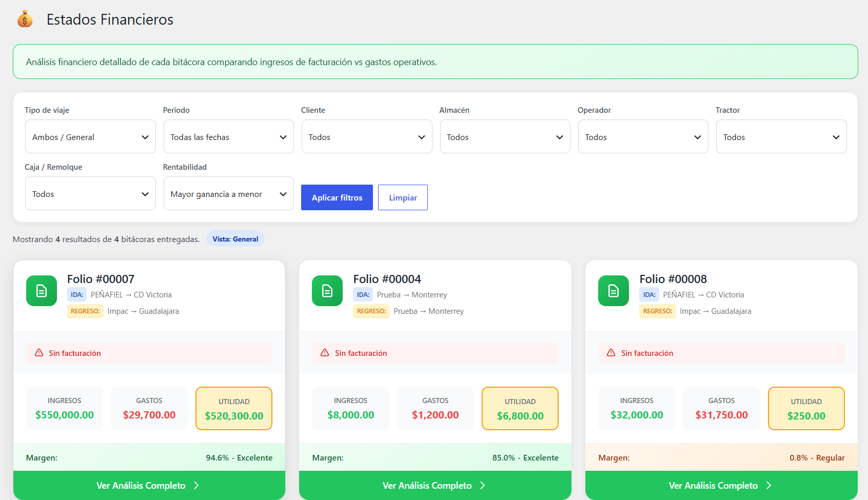Click the arrow chevron on Folio #00007 analysis button
The width and height of the screenshot is (868, 500).
pyautogui.click(x=196, y=485)
